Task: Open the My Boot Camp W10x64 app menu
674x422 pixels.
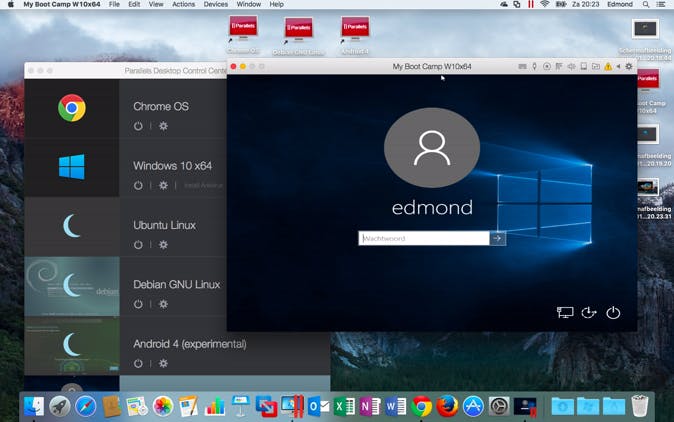Action: click(x=62, y=4)
